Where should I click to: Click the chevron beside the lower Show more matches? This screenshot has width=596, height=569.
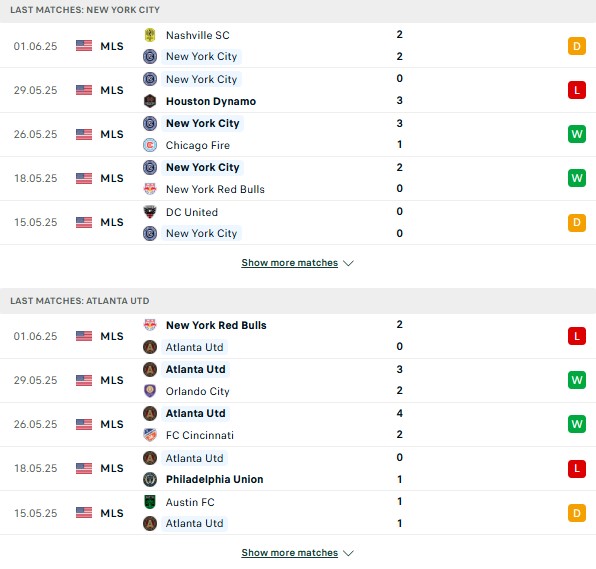(348, 553)
